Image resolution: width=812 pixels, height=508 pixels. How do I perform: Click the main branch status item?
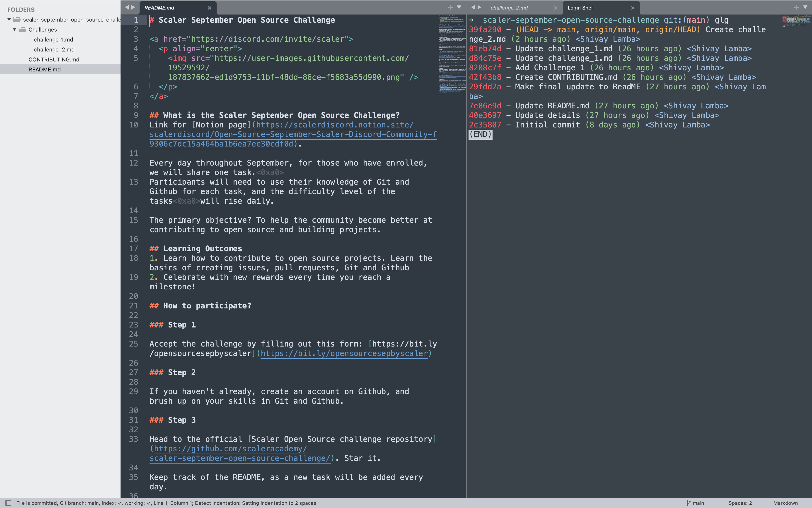coord(695,503)
